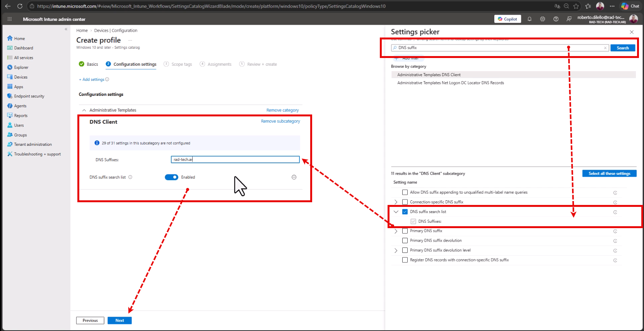Click the Users icon in the sidebar

tap(10, 125)
